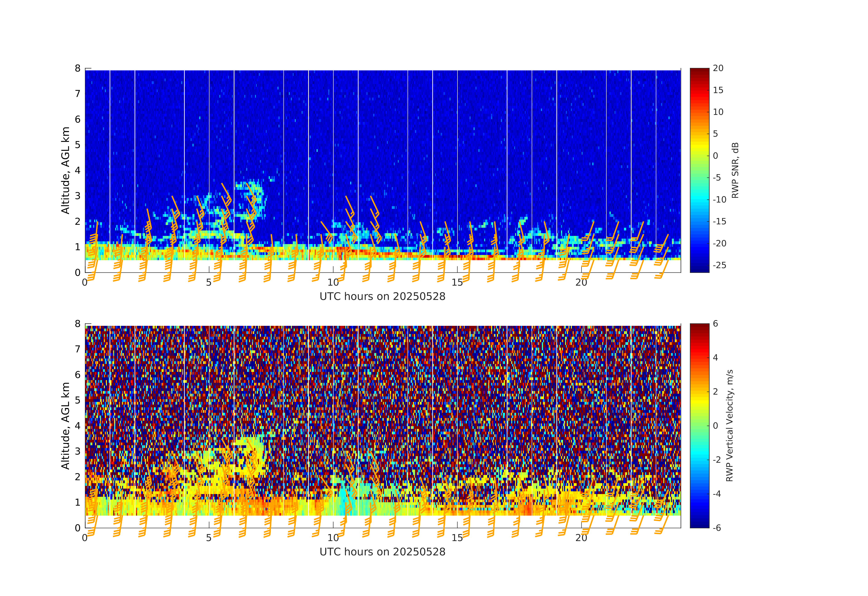Click x-axis tick 10 on top plot
The height and width of the screenshot is (596, 868).
click(x=333, y=282)
